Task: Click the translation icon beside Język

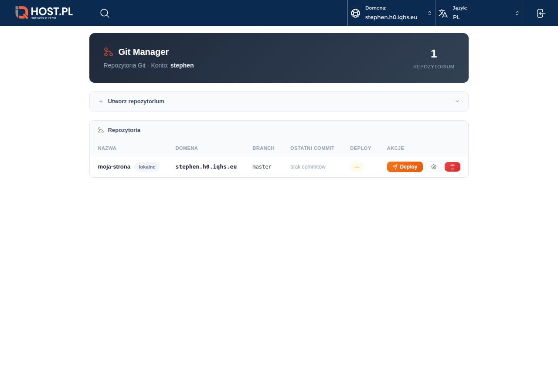Action: (442, 13)
